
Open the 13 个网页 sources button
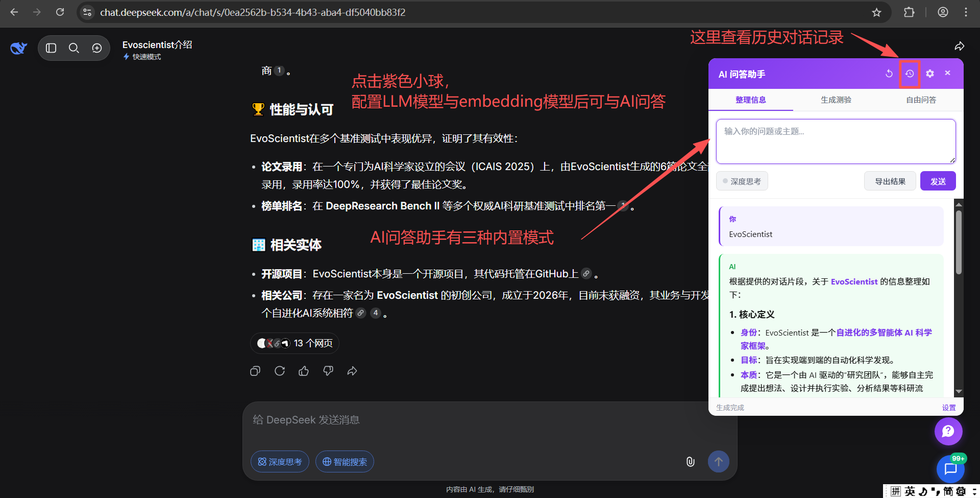295,343
